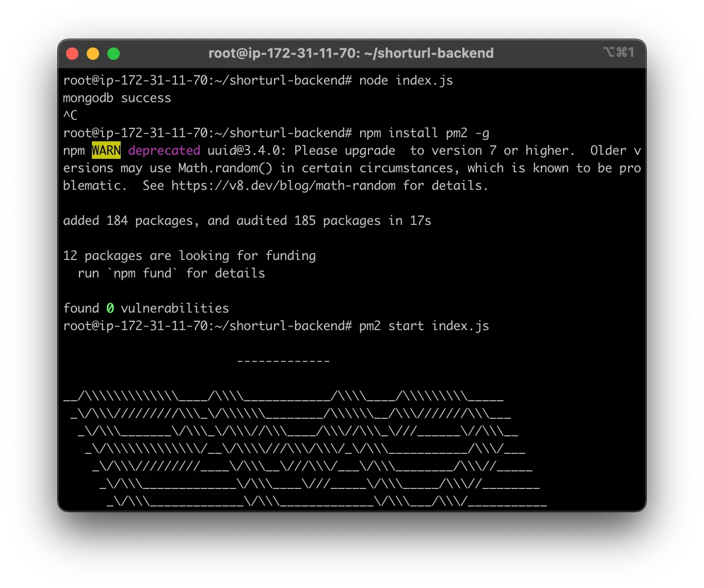Click the magenta 'deprecated' word
Screen dimensions: 704x588
(x=164, y=151)
